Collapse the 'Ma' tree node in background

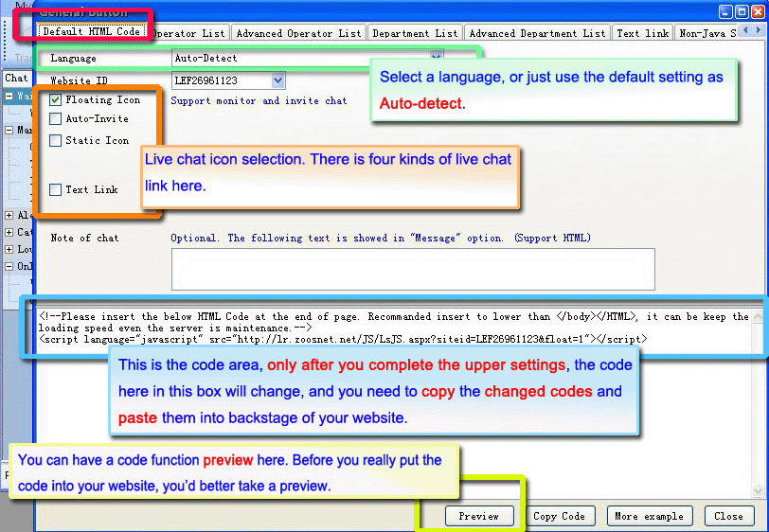pyautogui.click(x=9, y=130)
